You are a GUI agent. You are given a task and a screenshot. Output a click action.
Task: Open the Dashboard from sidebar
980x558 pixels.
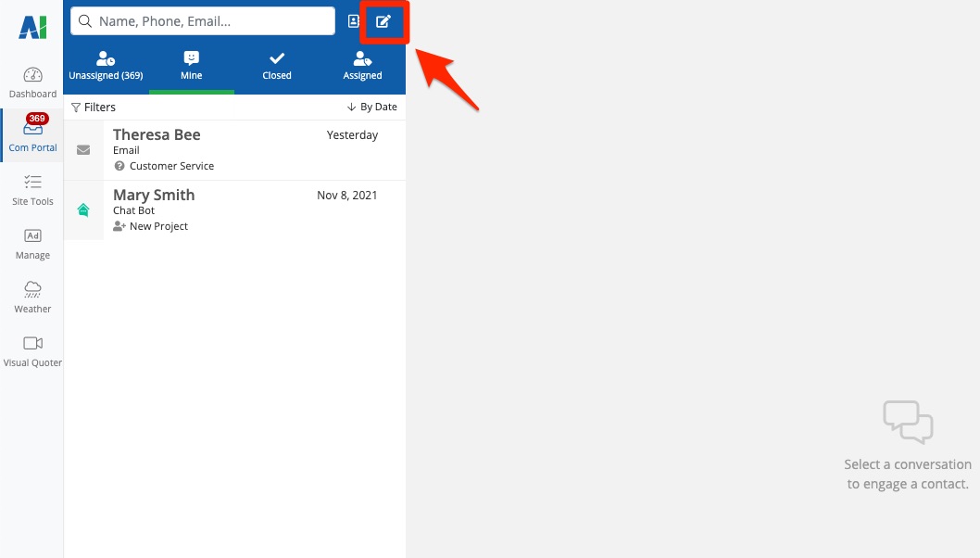(x=32, y=82)
